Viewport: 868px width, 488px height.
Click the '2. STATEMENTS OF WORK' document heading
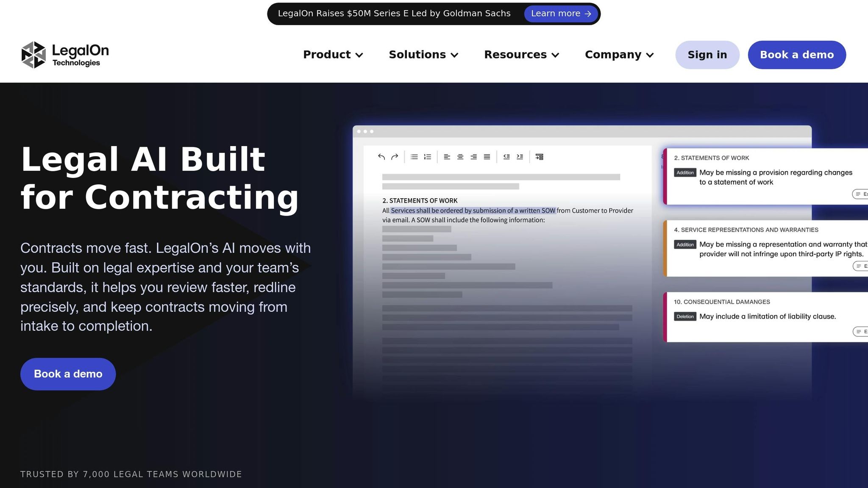420,201
